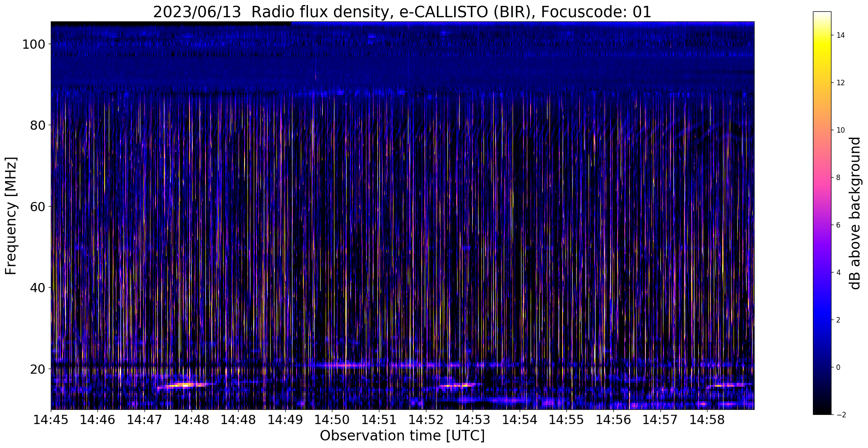Click the 14:51 time tick label
Image resolution: width=868 pixels, height=448 pixels.
(379, 419)
